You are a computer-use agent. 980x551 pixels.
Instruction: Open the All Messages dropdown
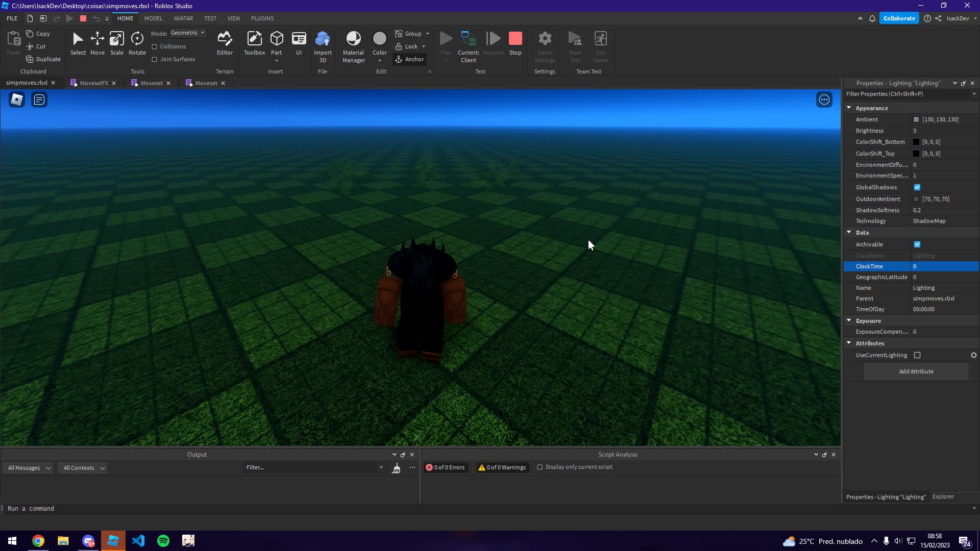[x=29, y=468]
